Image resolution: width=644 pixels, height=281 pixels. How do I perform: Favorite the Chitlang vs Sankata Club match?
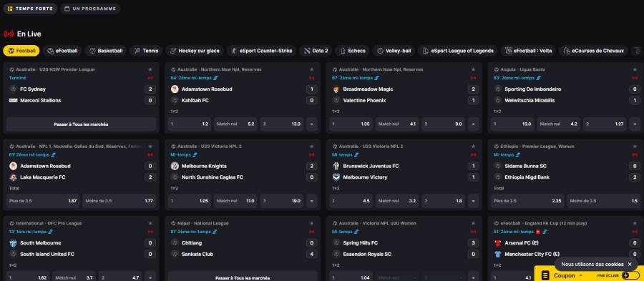click(x=312, y=223)
